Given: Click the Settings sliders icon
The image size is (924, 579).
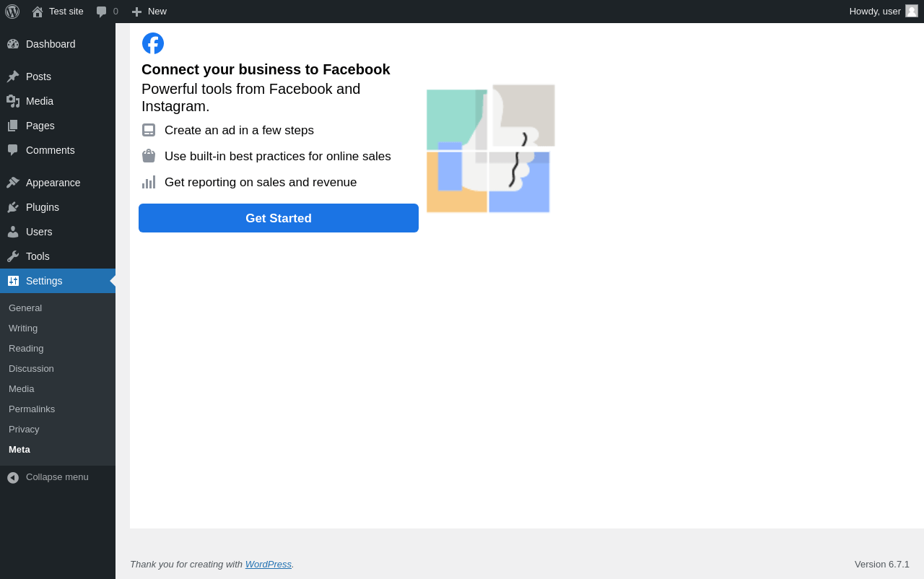Looking at the screenshot, I should pos(13,281).
